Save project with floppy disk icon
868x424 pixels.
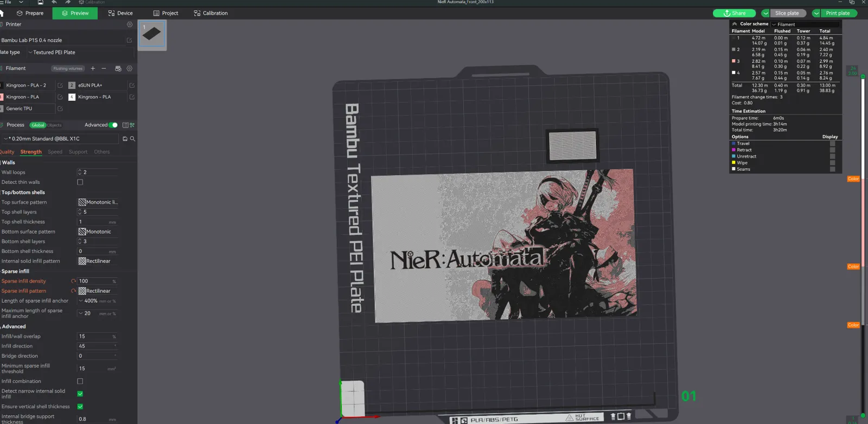pyautogui.click(x=40, y=2)
